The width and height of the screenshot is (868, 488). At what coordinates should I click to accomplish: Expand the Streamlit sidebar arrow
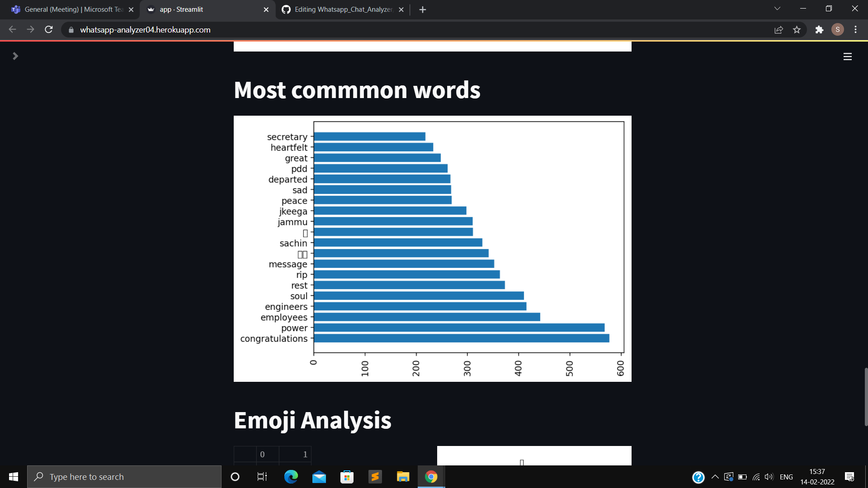15,56
